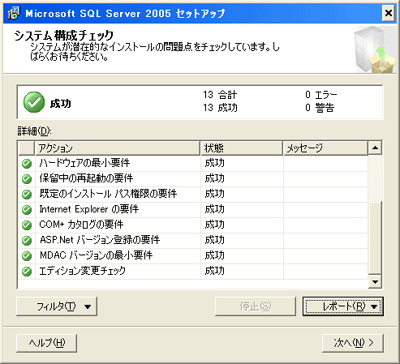Click the status icon beside 既定のインストール パス権限の要件
Image resolution: width=400 pixels, height=364 pixels.
(x=26, y=194)
